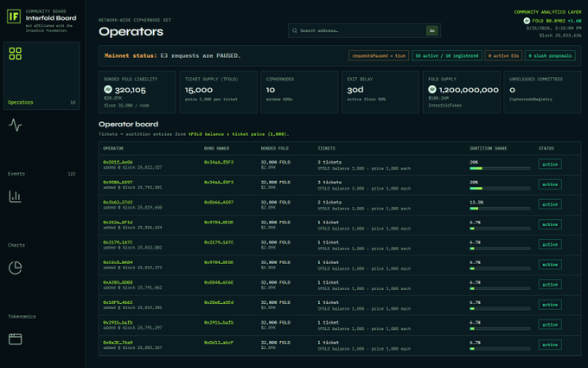The height and width of the screenshot is (368, 588).
Task: Open operator link added at block 25,791,062
Action: (x=118, y=282)
